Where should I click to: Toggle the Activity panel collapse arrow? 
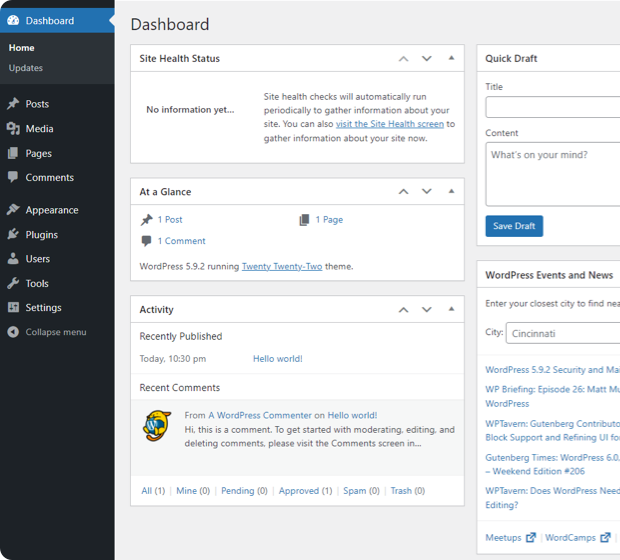pos(451,310)
